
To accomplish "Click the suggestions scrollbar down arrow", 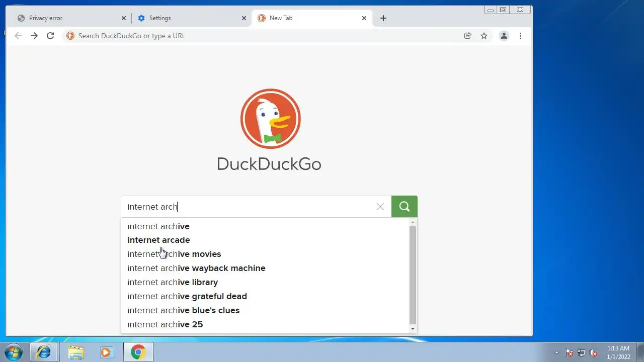I will [x=413, y=329].
